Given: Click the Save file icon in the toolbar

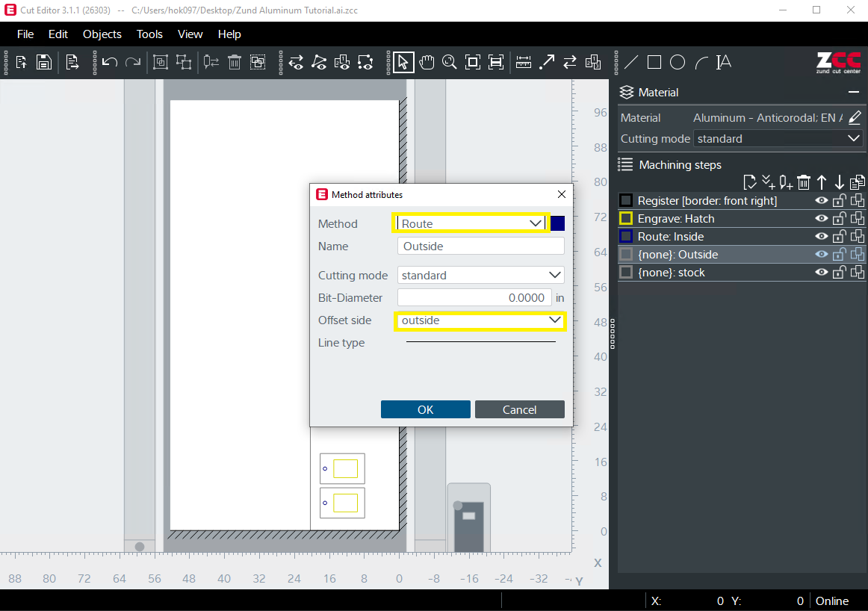Looking at the screenshot, I should click(x=44, y=63).
